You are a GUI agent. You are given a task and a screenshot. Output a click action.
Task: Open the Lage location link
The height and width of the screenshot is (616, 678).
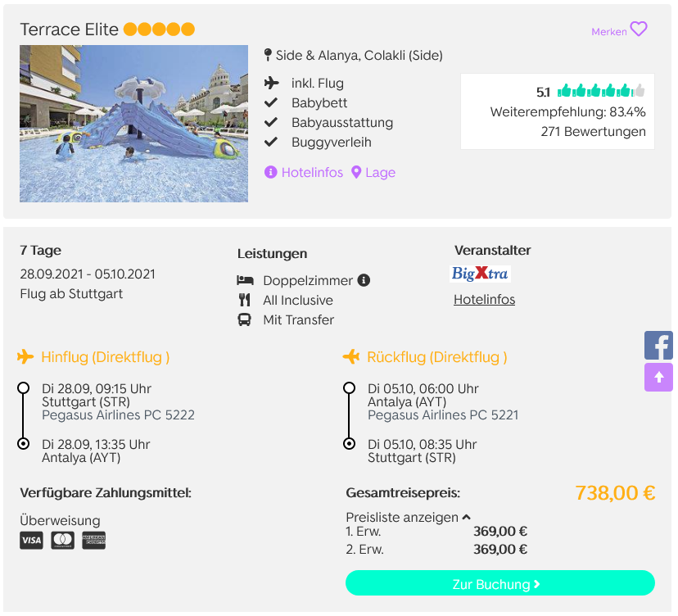point(380,173)
